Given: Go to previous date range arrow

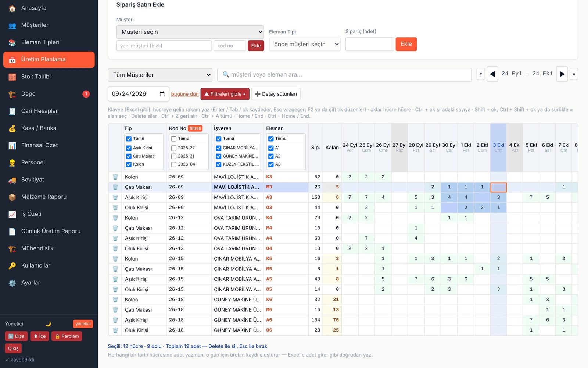Looking at the screenshot, I should point(492,74).
